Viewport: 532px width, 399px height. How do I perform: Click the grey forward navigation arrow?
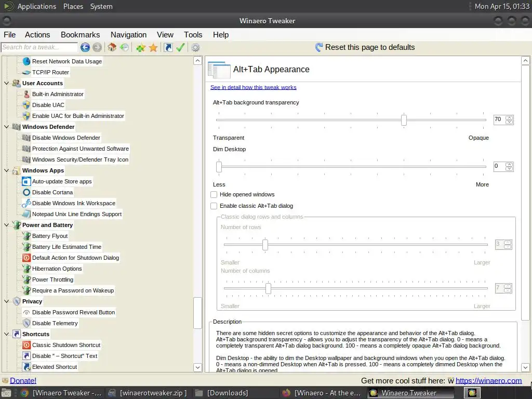tap(97, 47)
